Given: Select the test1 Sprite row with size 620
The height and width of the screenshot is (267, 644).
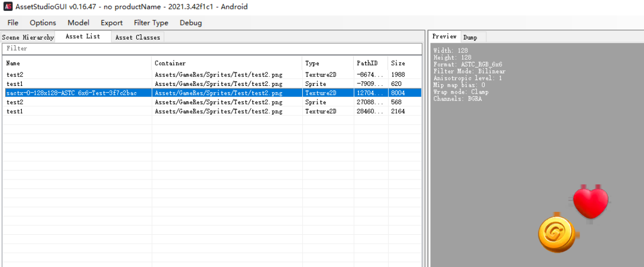Looking at the screenshot, I should tap(212, 84).
